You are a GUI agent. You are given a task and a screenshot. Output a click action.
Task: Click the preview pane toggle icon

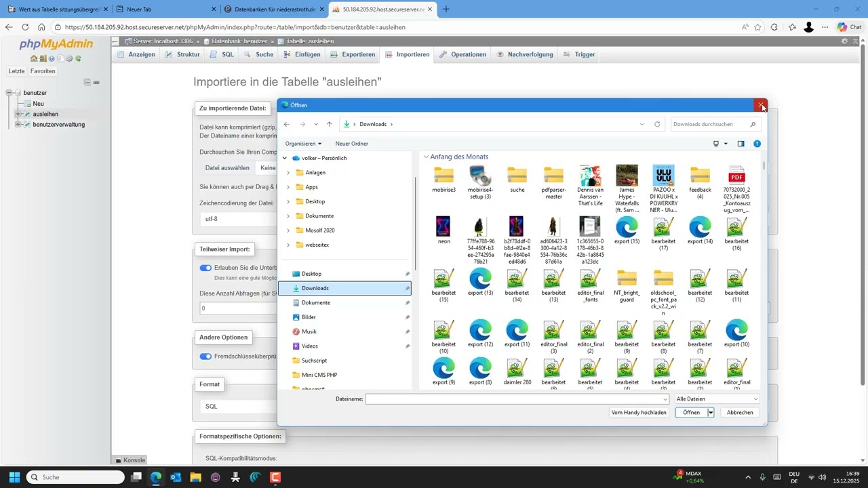[741, 144]
